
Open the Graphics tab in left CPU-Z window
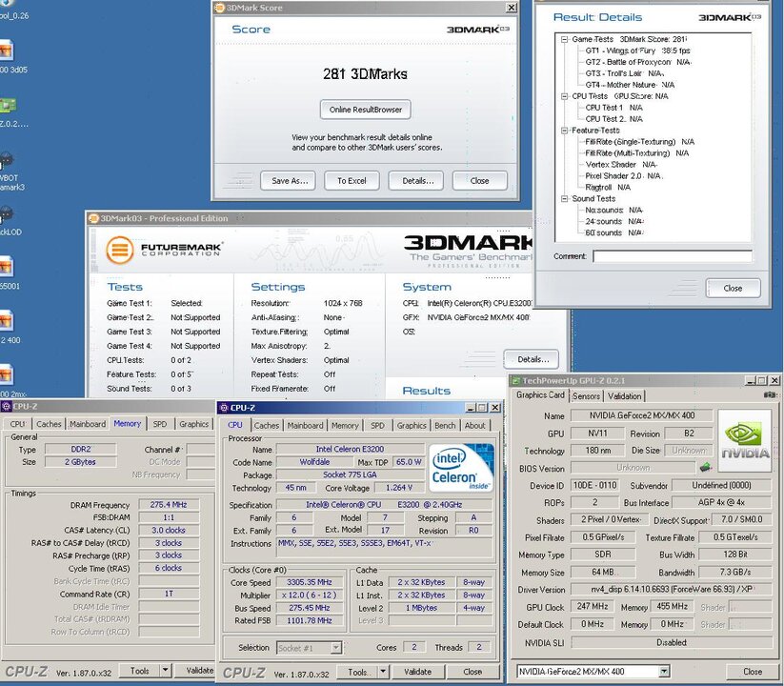click(194, 424)
